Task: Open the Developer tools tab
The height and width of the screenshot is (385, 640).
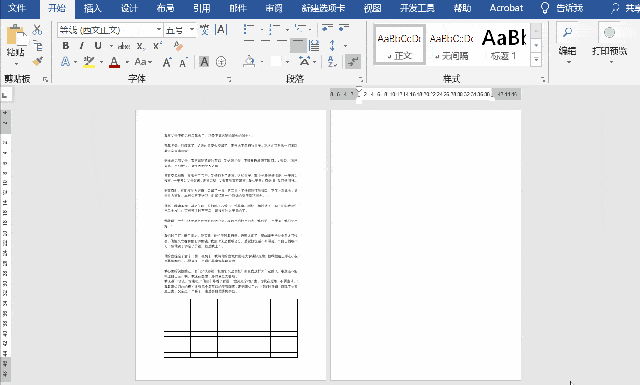Action: pos(417,8)
